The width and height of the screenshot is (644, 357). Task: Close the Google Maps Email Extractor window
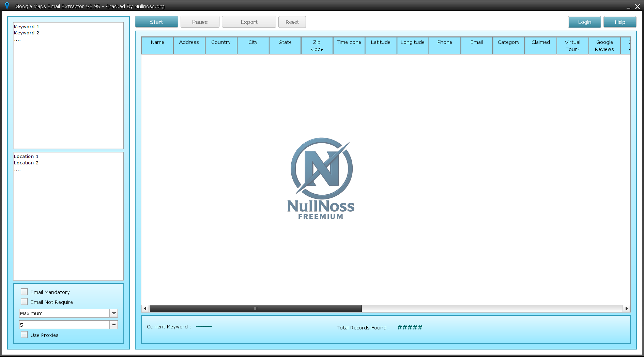click(x=638, y=6)
